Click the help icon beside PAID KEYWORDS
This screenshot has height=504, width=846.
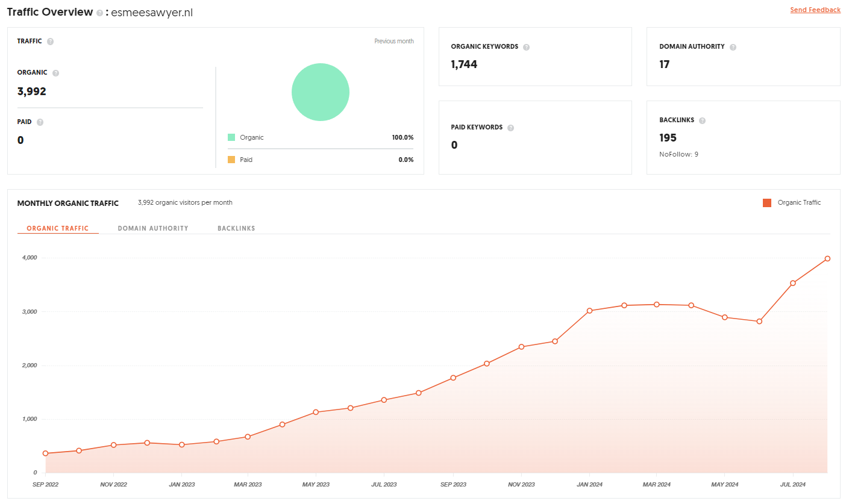[x=510, y=128]
